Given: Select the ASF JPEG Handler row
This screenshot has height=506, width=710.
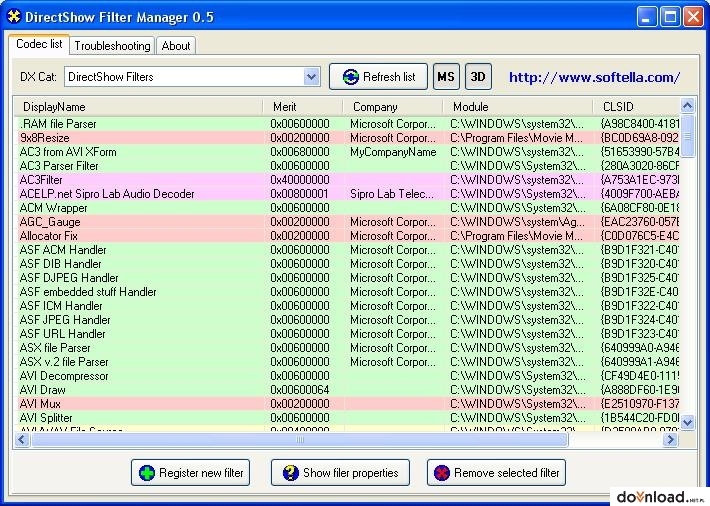Looking at the screenshot, I should (x=347, y=320).
